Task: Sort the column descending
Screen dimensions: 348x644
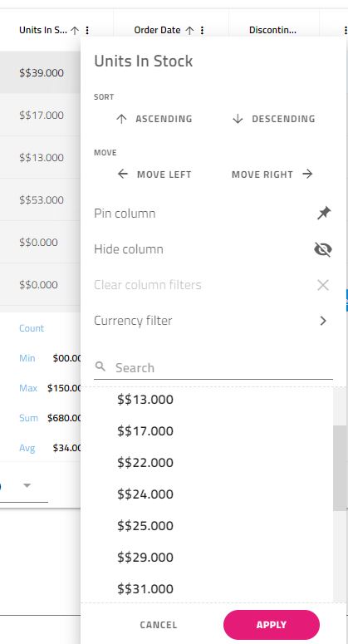Action: tap(274, 119)
